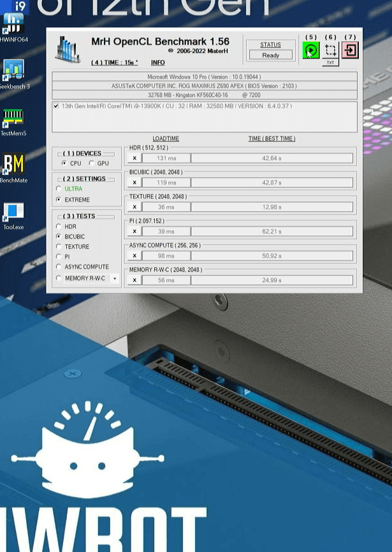Click the ROG MAXIMUS Z690 APEX info row
This screenshot has height=552, width=392.
205,86
